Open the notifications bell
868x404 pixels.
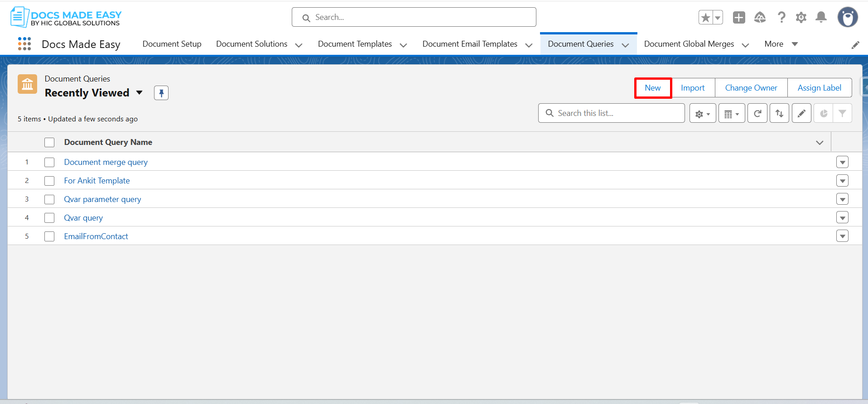coord(821,18)
